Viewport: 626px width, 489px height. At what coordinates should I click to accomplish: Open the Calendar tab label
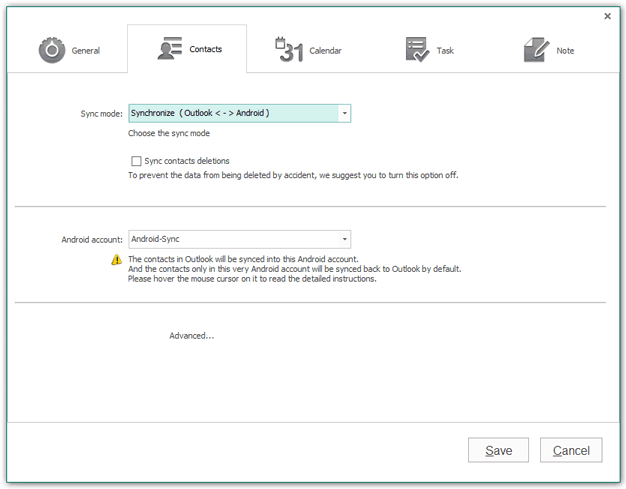point(325,50)
